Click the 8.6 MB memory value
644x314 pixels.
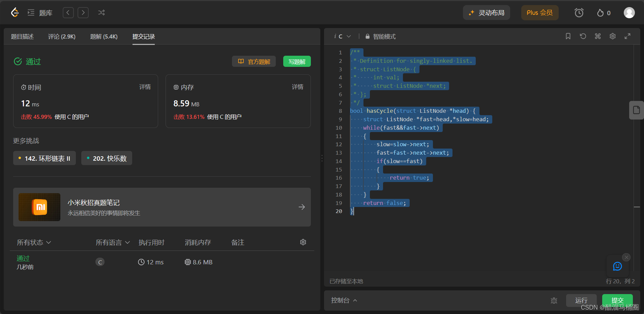[198, 262]
